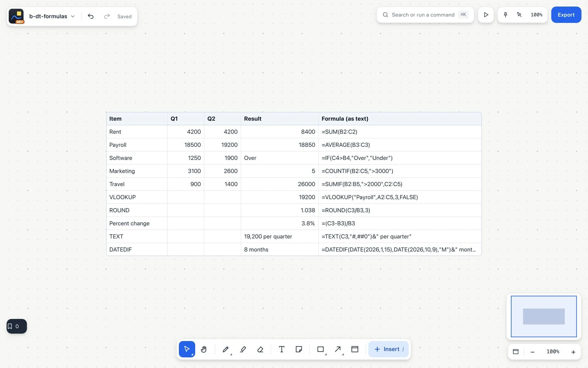Screen dimensions: 588x368
Task: Select the Travel Q2 value 1400
Action: point(222,184)
